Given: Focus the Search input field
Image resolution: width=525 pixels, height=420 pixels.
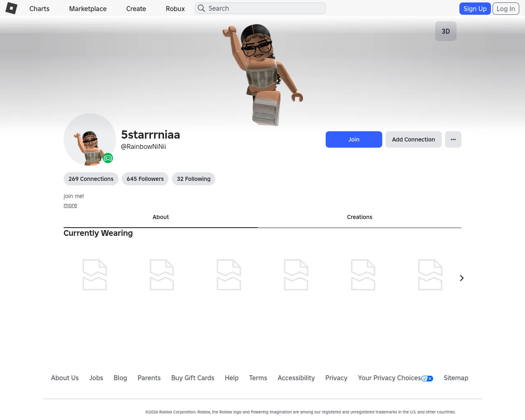Looking at the screenshot, I should pyautogui.click(x=260, y=8).
